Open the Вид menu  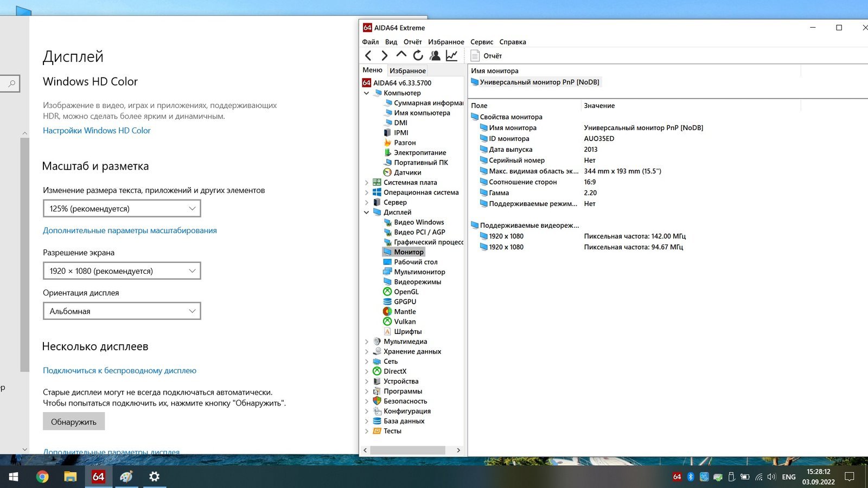click(391, 42)
